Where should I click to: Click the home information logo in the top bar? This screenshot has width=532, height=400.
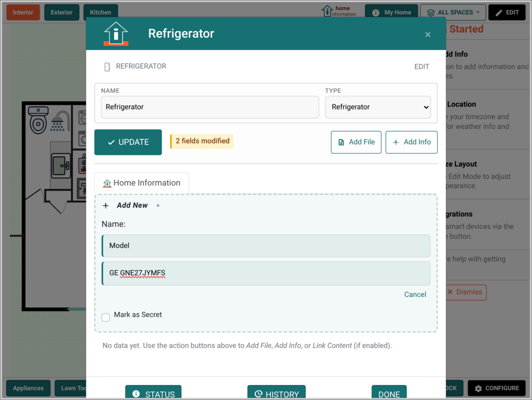coord(339,11)
